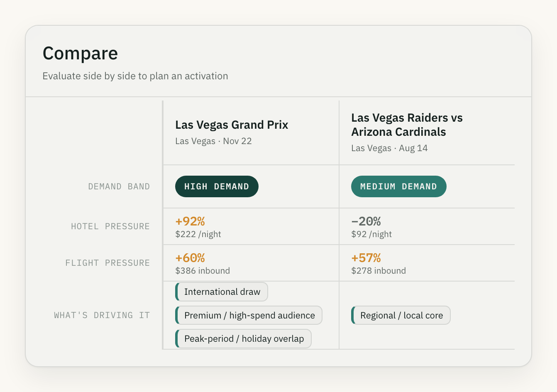Select the Premium / high-spend audience tag
Viewport: 557px width, 392px height.
point(249,316)
